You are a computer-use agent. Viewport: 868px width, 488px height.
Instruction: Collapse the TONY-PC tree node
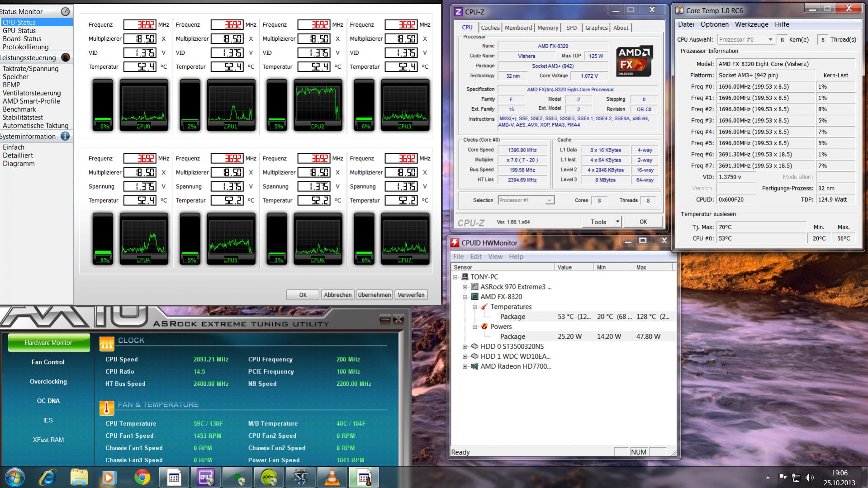point(455,277)
